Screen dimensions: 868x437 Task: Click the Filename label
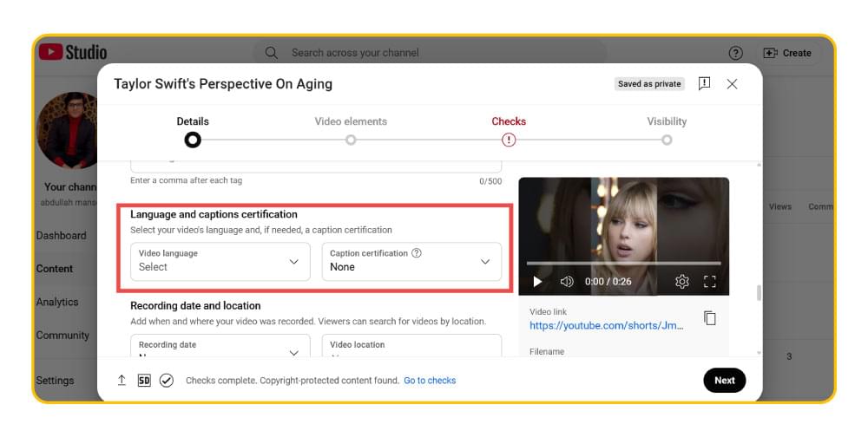pos(547,352)
